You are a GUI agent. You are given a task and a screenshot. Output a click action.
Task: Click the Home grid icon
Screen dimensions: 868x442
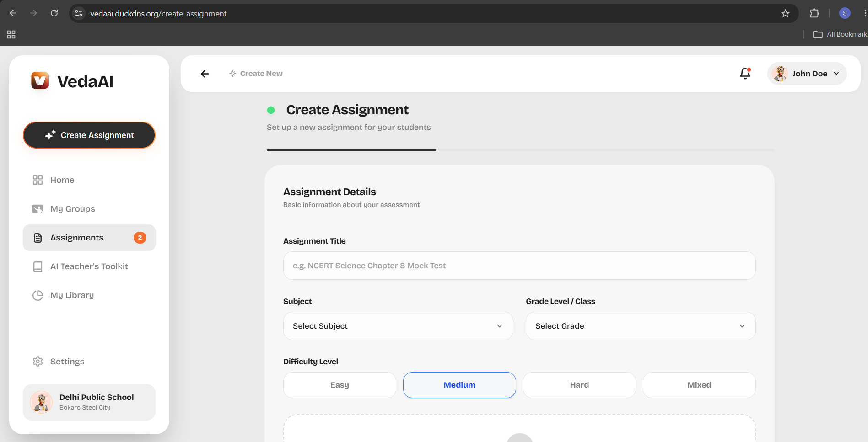click(38, 180)
